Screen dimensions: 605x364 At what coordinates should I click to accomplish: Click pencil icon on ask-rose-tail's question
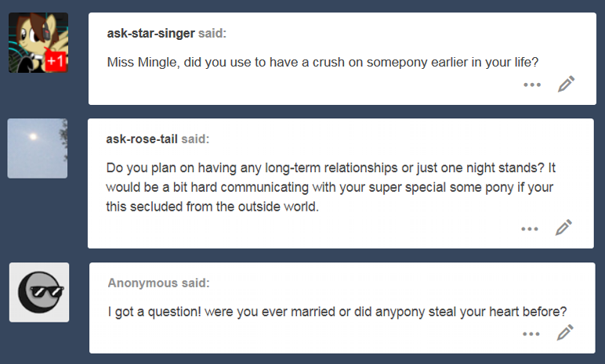coord(563,228)
